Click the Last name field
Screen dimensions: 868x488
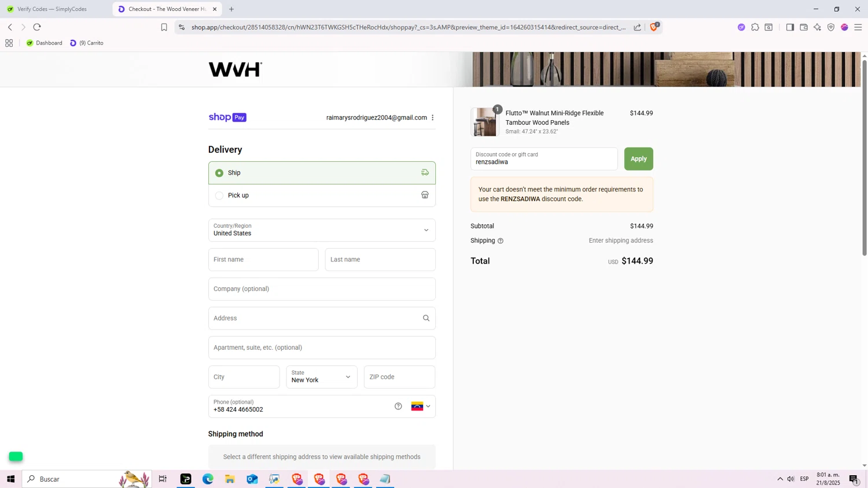pos(380,260)
